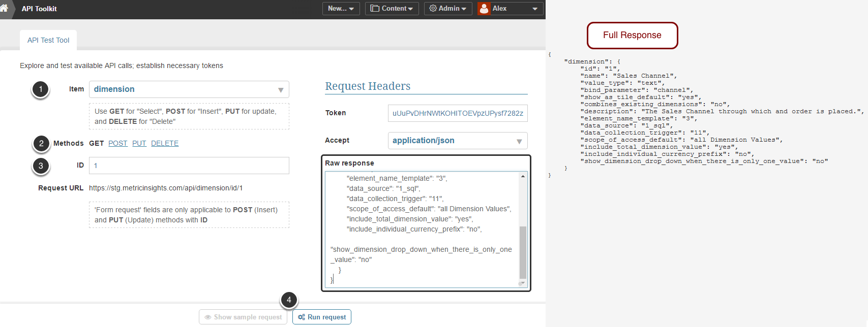Viewport: 868px width, 327px height.
Task: Click the Token input field
Action: (458, 113)
